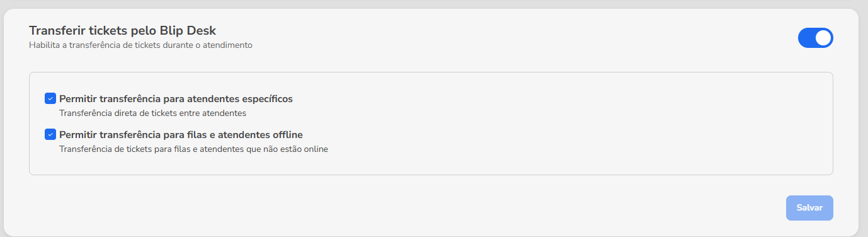Select the heading Transferir tickets pelo Blip Desk
Image resolution: width=868 pixels, height=237 pixels.
tap(123, 30)
